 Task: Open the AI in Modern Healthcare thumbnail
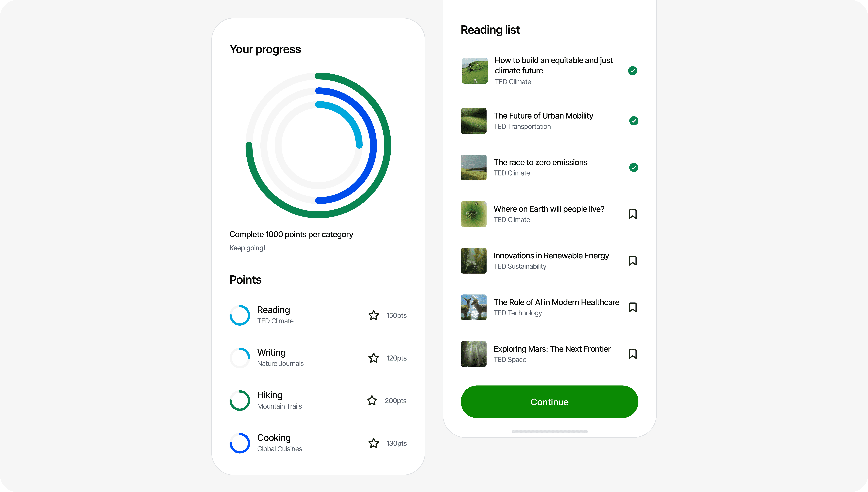[x=473, y=307]
